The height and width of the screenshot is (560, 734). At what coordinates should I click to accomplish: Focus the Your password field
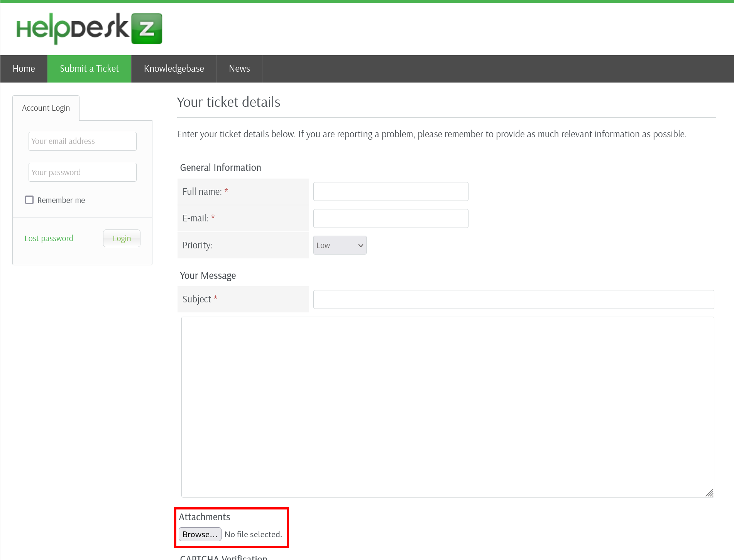(83, 172)
